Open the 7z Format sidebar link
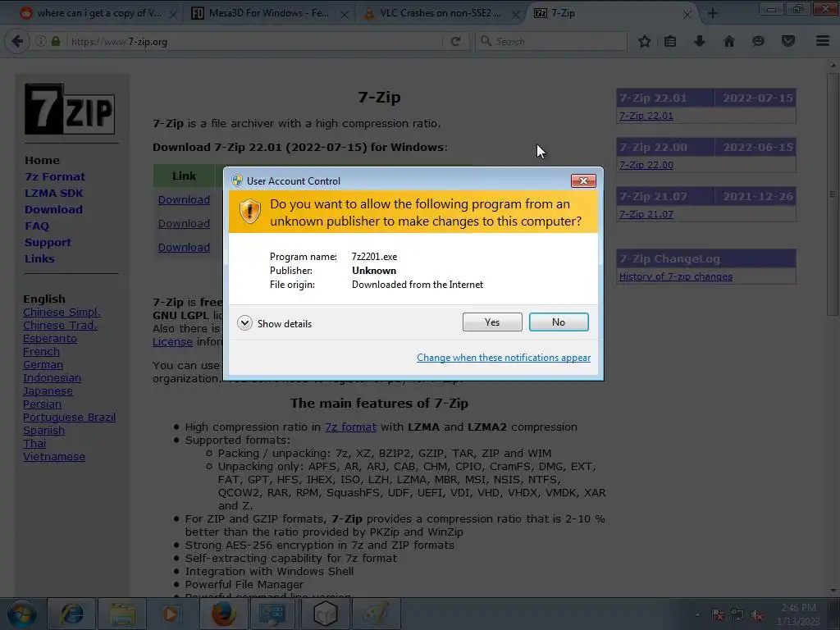 [x=55, y=177]
